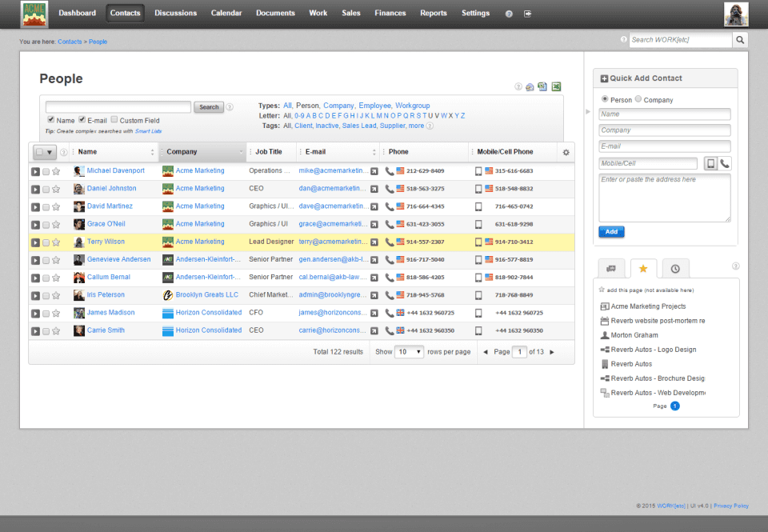Click the email arrow icon for Terry Wilson

(x=374, y=242)
